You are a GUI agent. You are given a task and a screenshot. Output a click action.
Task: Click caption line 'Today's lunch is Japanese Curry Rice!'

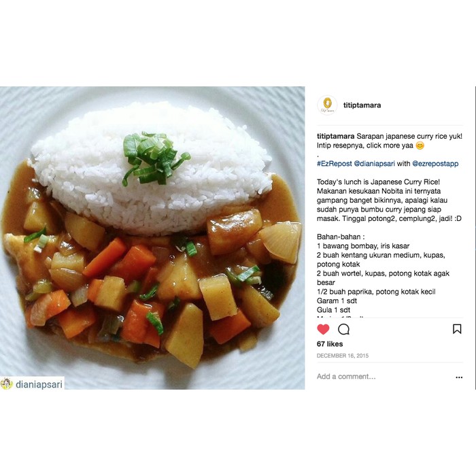378,182
